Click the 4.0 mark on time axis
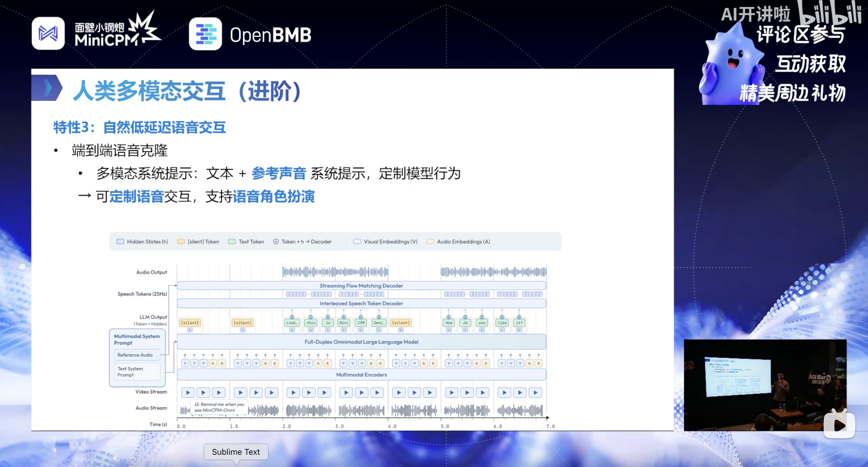 392,426
